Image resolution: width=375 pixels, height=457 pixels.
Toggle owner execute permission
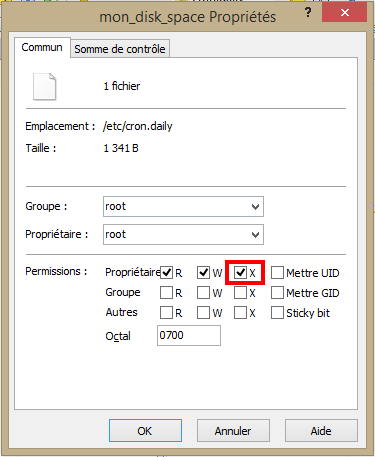(240, 272)
